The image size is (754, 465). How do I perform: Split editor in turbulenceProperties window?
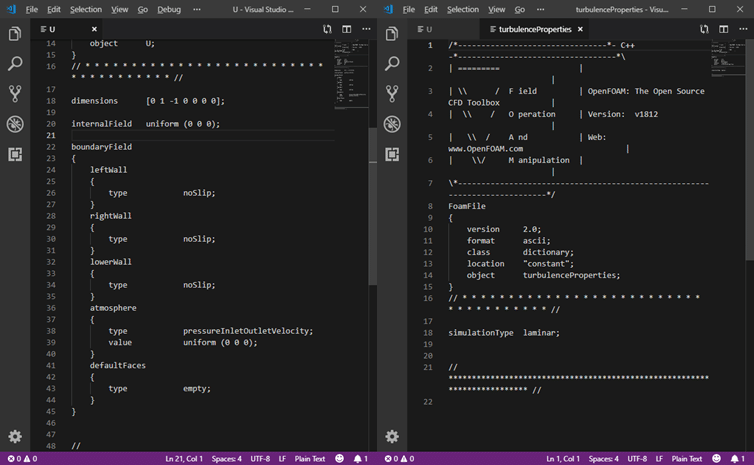[723, 29]
